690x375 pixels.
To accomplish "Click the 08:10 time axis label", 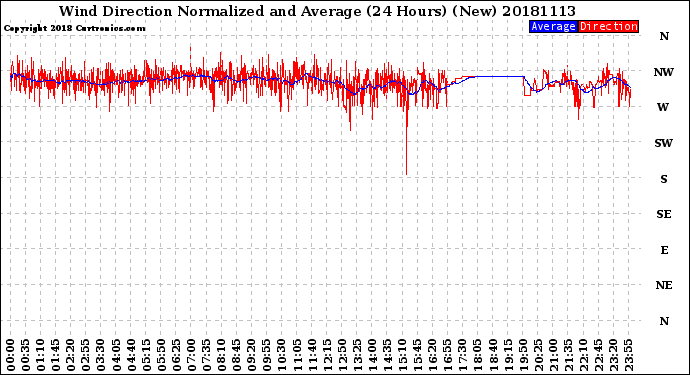I will coord(222,355).
